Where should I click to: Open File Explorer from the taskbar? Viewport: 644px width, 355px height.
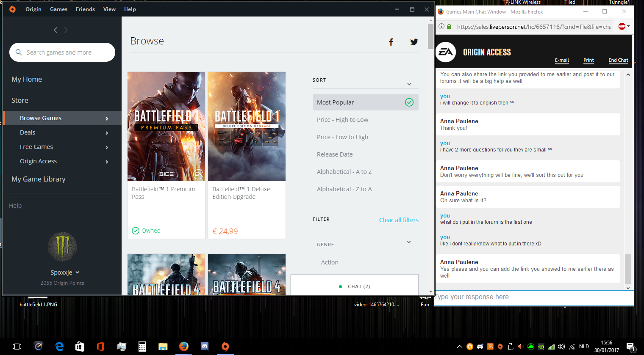(x=163, y=347)
